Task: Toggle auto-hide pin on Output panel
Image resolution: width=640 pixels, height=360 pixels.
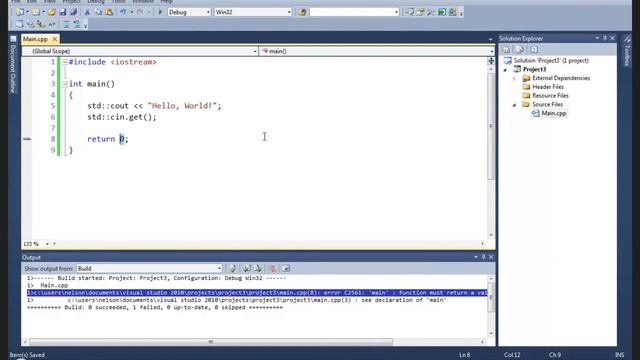Action: click(483, 257)
